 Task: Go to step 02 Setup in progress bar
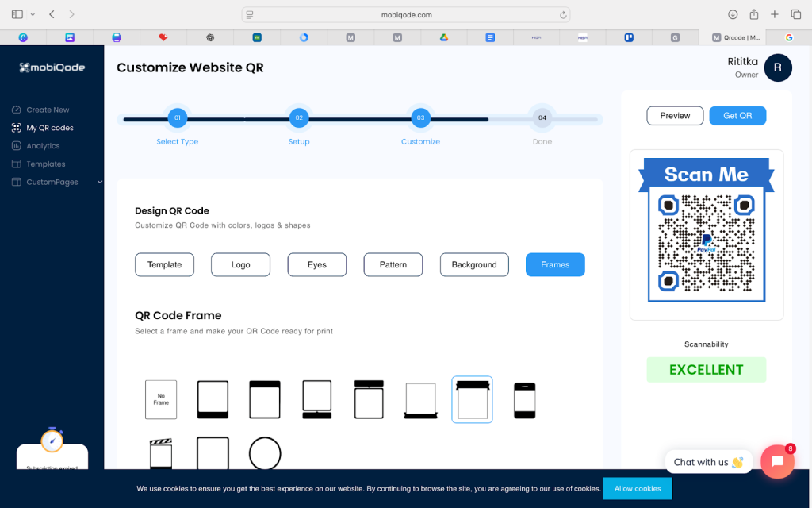pyautogui.click(x=298, y=118)
